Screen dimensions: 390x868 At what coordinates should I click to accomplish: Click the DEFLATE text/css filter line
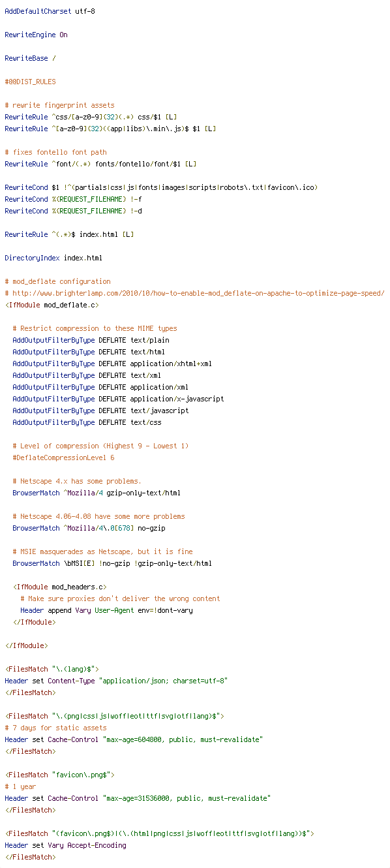[x=87, y=422]
